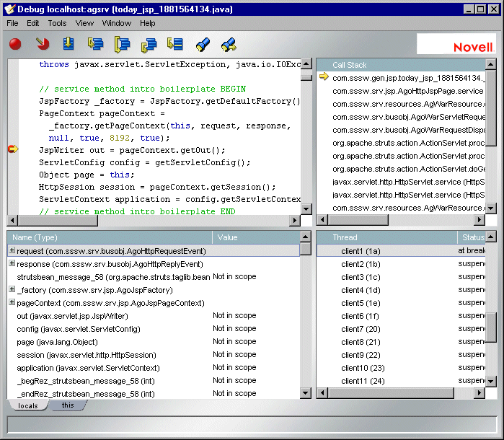Select thread client5 (1e)
The width and height of the screenshot is (504, 440).
click(361, 303)
